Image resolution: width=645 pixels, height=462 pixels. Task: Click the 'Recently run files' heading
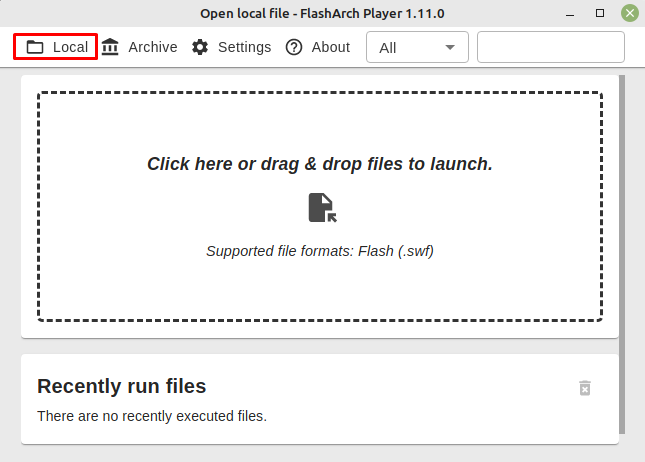[122, 386]
